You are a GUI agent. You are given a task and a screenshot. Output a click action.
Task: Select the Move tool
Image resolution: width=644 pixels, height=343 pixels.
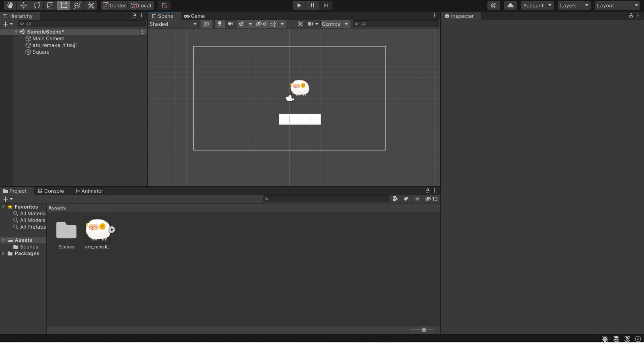point(23,5)
